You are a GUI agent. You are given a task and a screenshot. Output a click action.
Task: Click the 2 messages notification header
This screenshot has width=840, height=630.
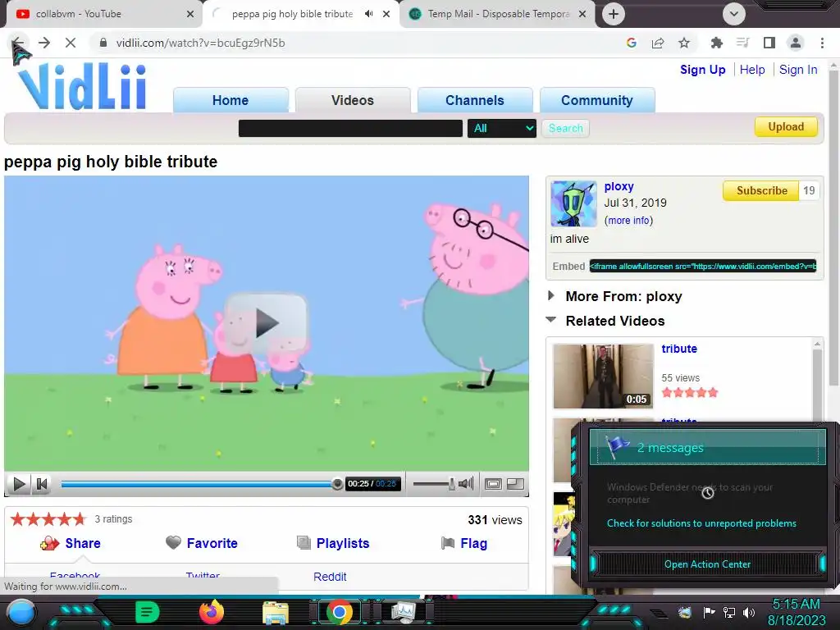point(707,447)
